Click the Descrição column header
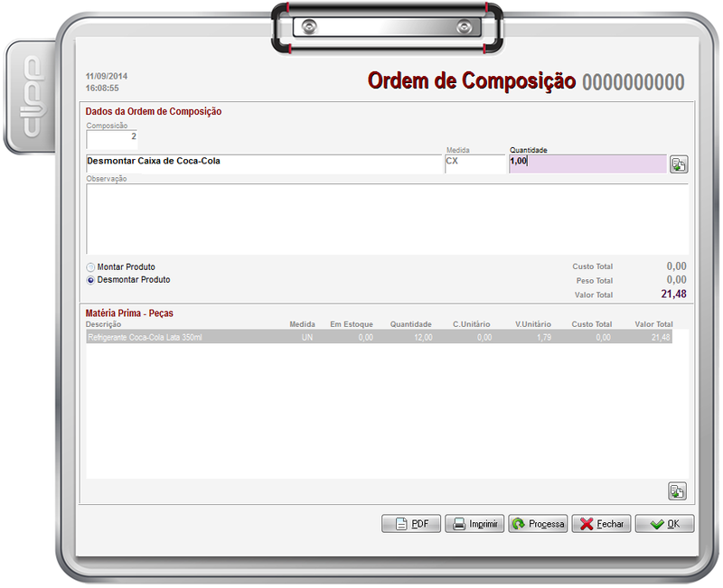723x588 pixels. 103,324
